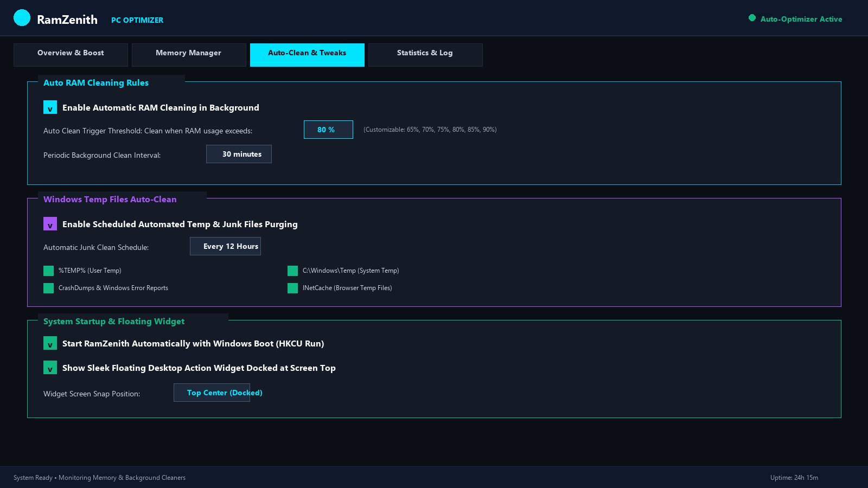This screenshot has height=488, width=868.
Task: Open the Every 12 Hours schedule dropdown
Action: click(225, 246)
